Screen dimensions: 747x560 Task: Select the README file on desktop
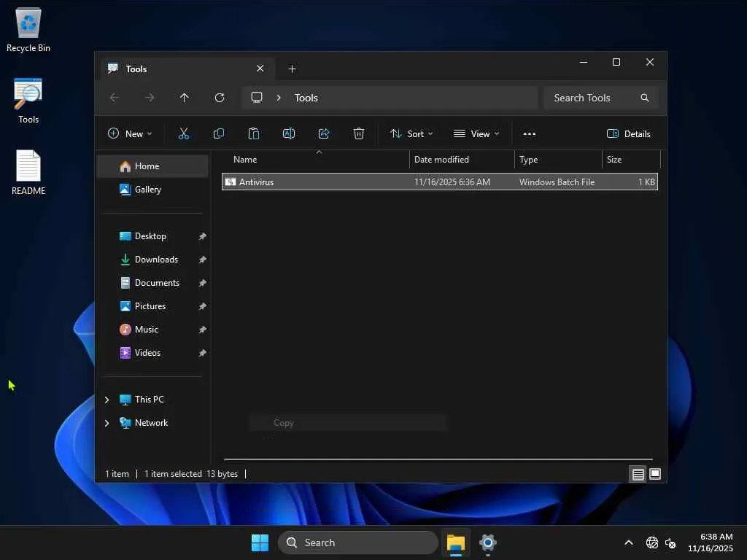tap(28, 172)
